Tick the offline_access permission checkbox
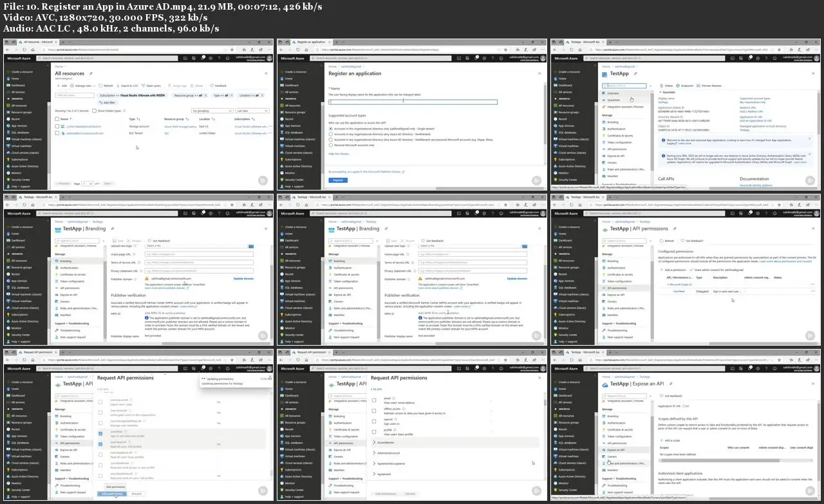Image resolution: width=824 pixels, height=504 pixels. click(x=374, y=410)
